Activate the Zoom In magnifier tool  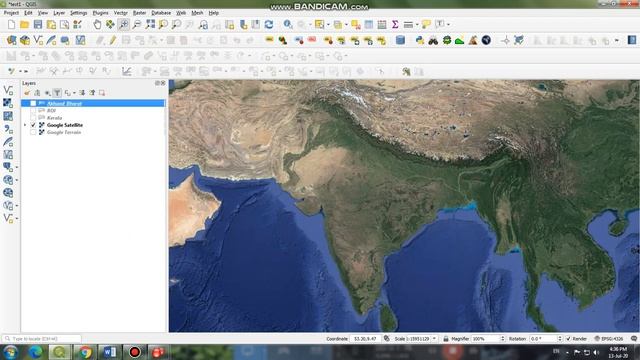(123, 24)
